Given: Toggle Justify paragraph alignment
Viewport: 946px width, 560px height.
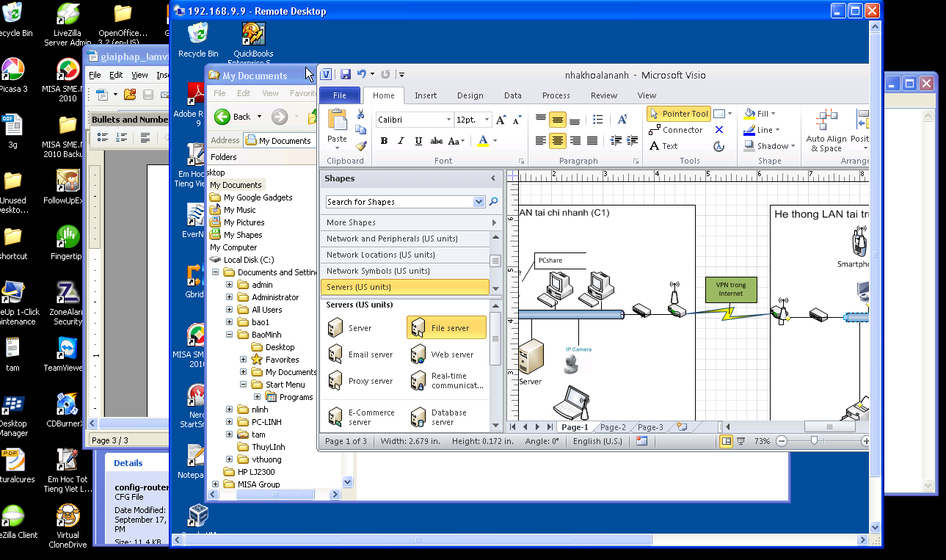Looking at the screenshot, I should [x=593, y=141].
